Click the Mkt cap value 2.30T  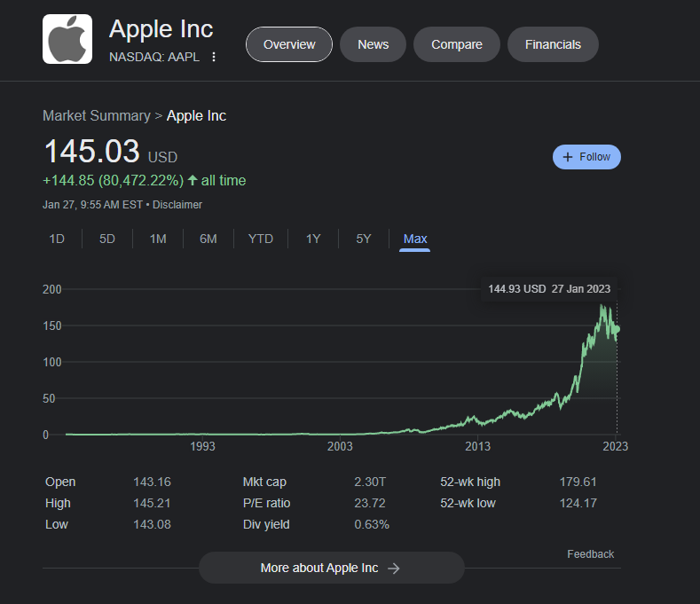coord(370,482)
